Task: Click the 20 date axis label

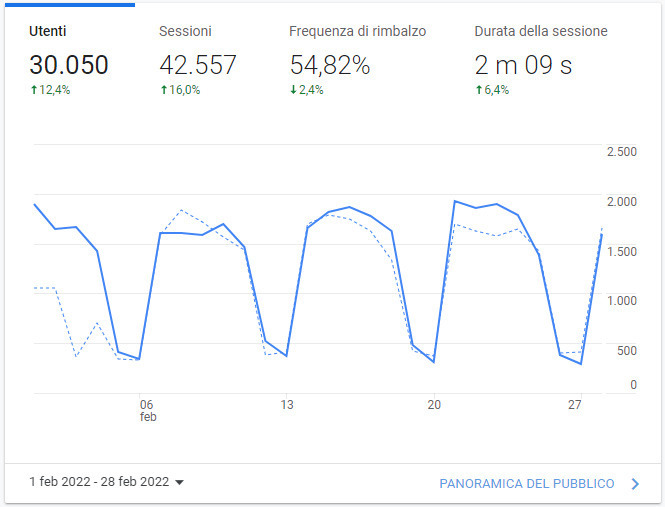Action: pyautogui.click(x=434, y=405)
